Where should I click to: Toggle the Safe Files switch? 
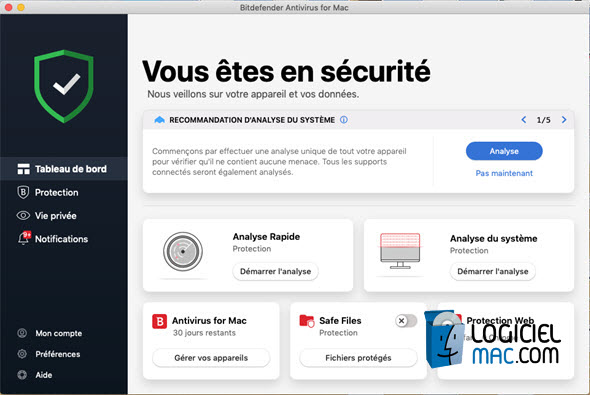pyautogui.click(x=406, y=321)
